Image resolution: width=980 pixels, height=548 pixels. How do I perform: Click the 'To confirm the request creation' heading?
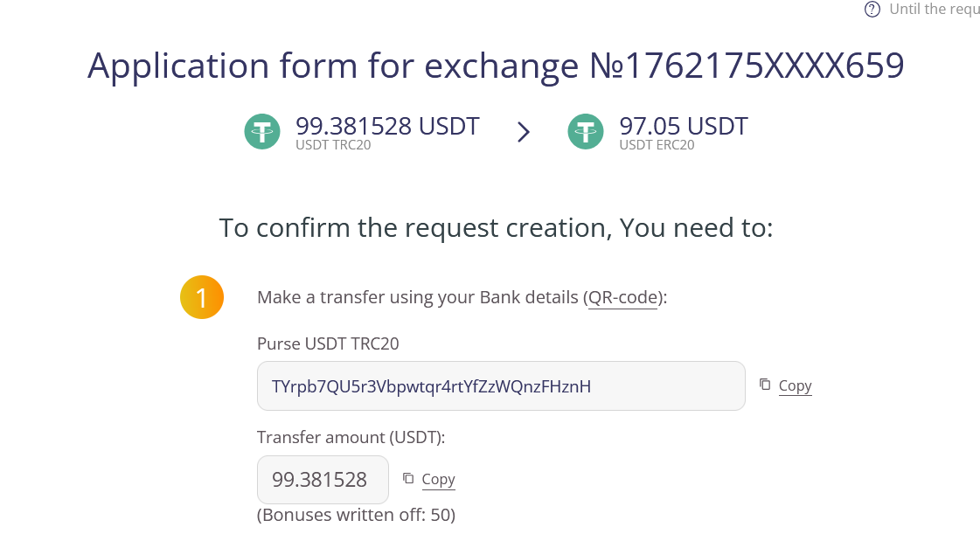pos(496,228)
